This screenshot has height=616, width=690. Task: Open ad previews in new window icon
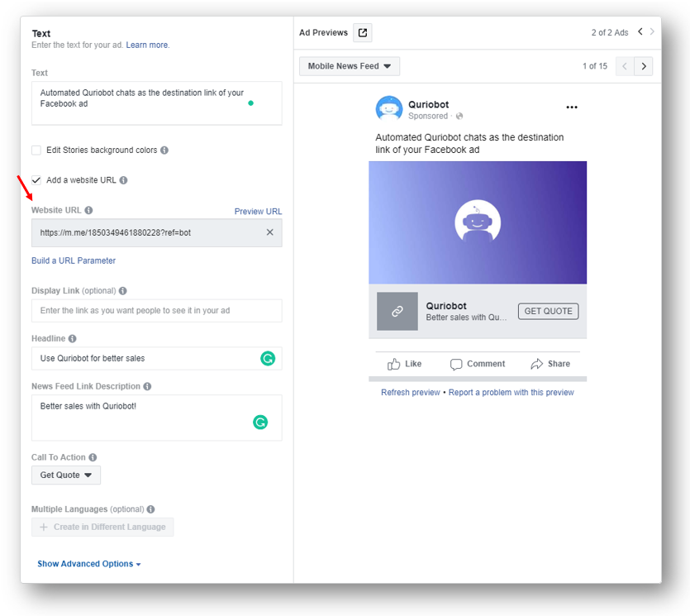click(x=363, y=32)
